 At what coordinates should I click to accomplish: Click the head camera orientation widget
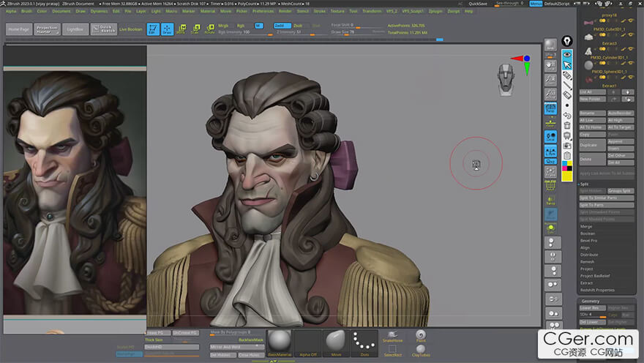pos(506,80)
